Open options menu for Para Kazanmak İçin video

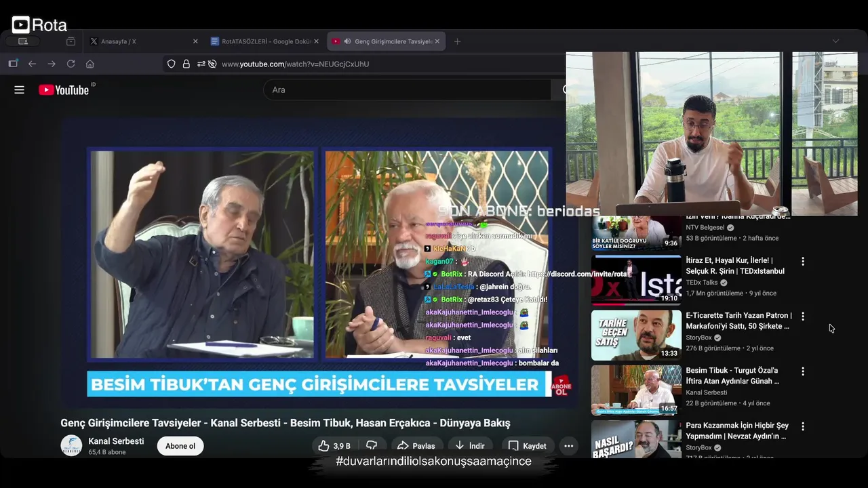click(803, 426)
